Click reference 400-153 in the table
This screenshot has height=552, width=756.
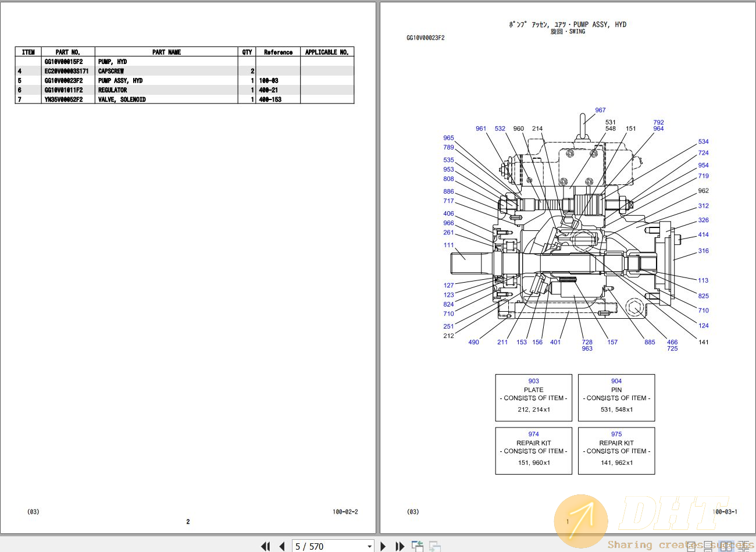(270, 99)
